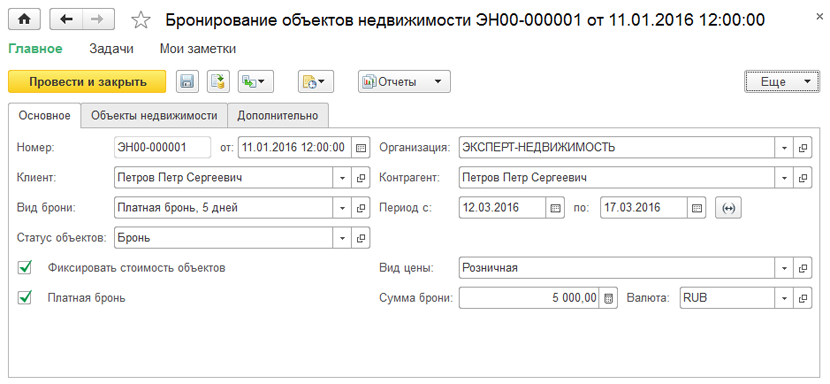Screen dimensions: 830x384
Task: Toggle the Платная бронь checkbox
Action: click(24, 298)
